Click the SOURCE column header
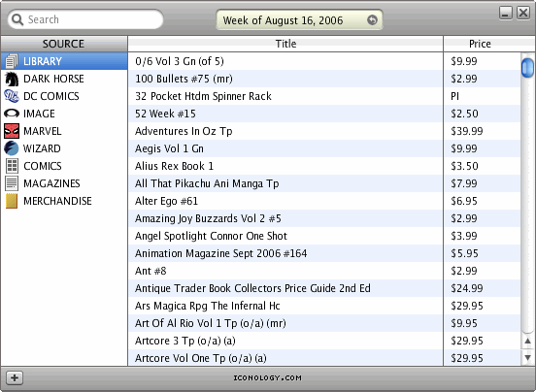This screenshot has height=392, width=536. tap(63, 44)
